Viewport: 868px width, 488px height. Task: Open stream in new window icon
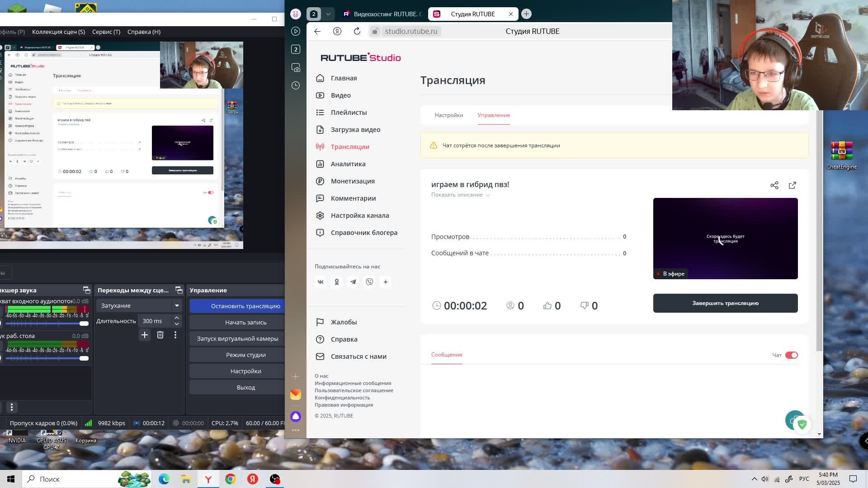[x=793, y=185]
